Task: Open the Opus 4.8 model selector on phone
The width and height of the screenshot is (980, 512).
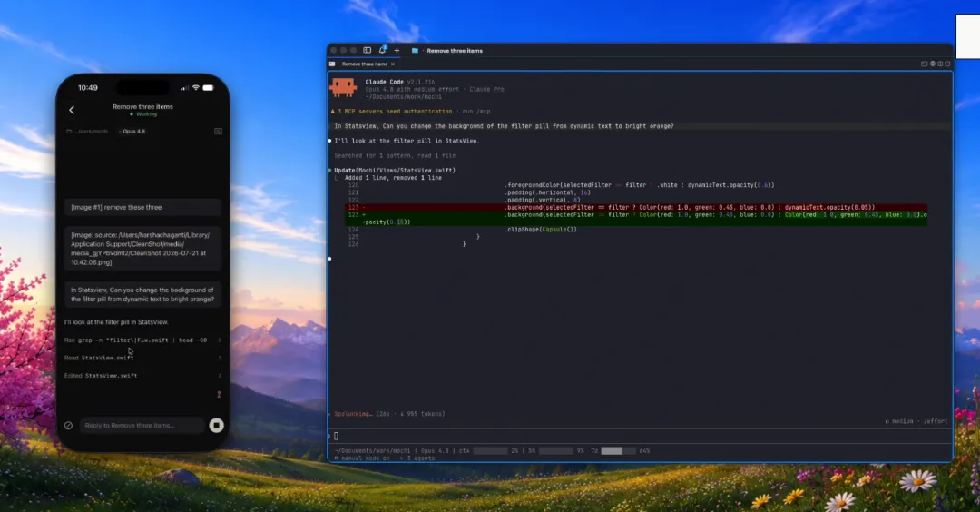Action: pos(133,132)
